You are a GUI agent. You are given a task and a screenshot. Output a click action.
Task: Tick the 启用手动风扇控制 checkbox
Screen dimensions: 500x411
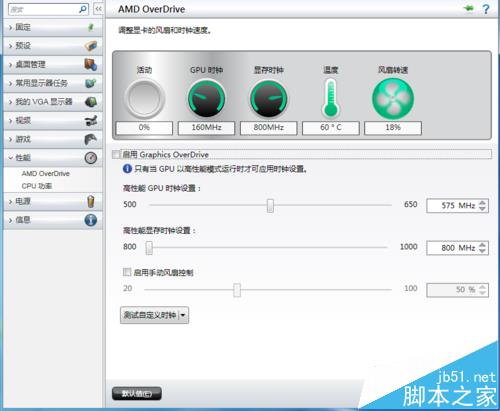pyautogui.click(x=127, y=272)
